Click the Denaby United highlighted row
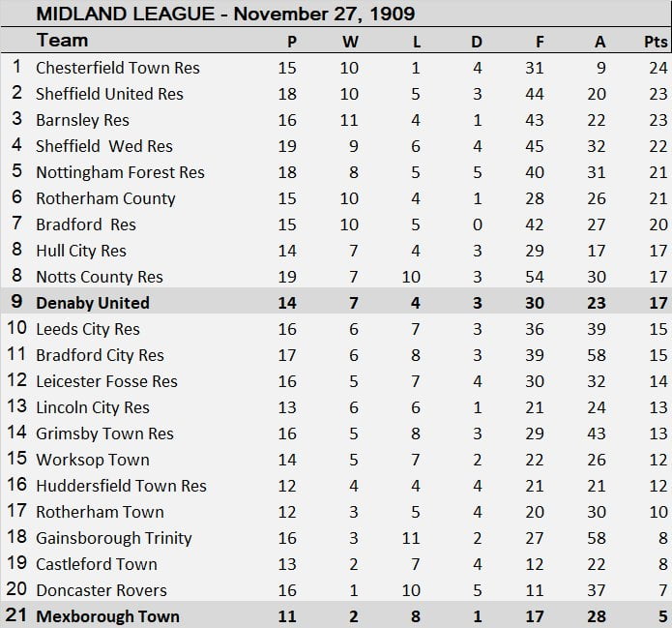The image size is (672, 628). coord(336,303)
